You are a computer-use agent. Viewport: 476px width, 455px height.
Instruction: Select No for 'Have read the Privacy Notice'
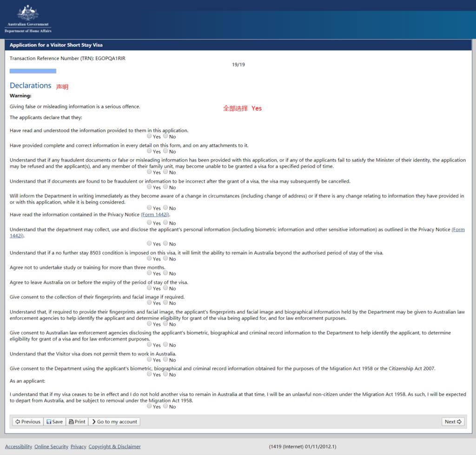point(165,222)
